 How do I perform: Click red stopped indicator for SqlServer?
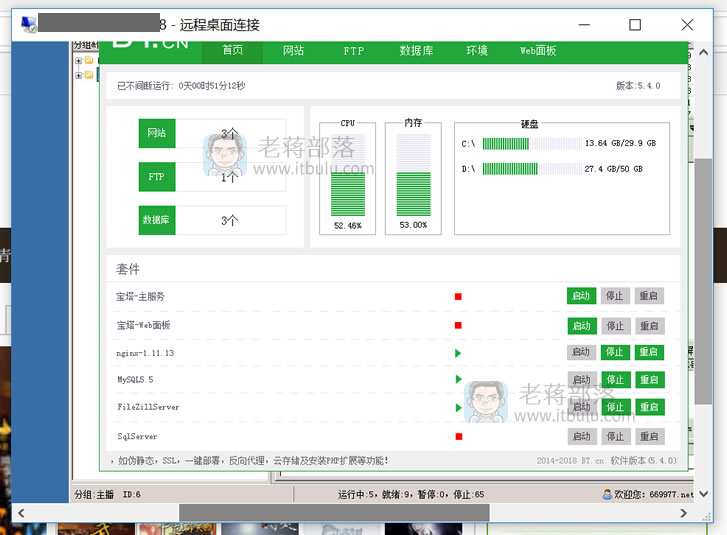pos(459,436)
